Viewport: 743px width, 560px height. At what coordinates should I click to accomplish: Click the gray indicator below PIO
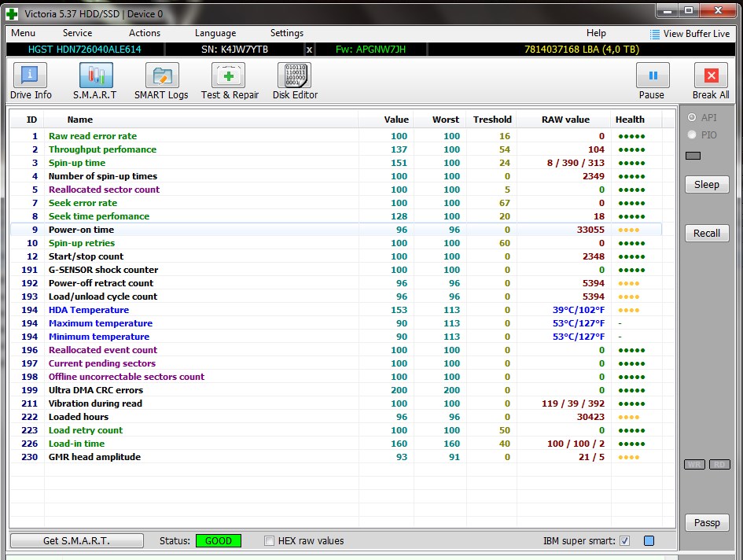693,156
